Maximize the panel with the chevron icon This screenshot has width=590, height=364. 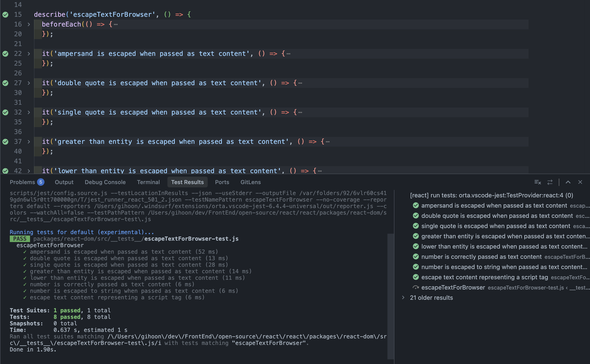[568, 182]
